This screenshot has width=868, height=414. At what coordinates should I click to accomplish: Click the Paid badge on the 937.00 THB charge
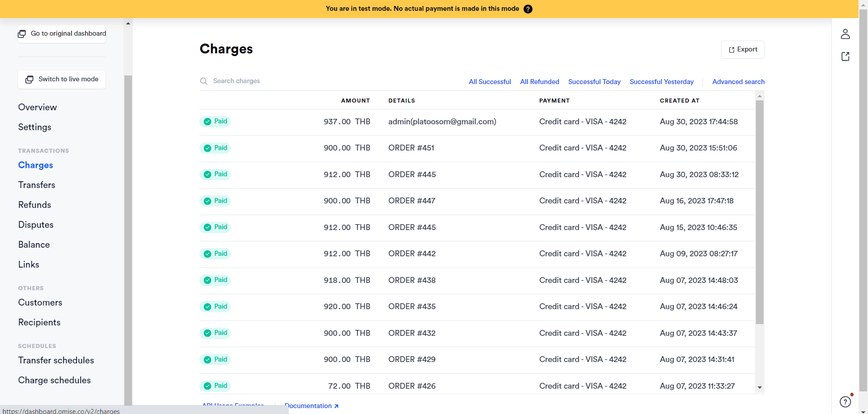coord(215,122)
